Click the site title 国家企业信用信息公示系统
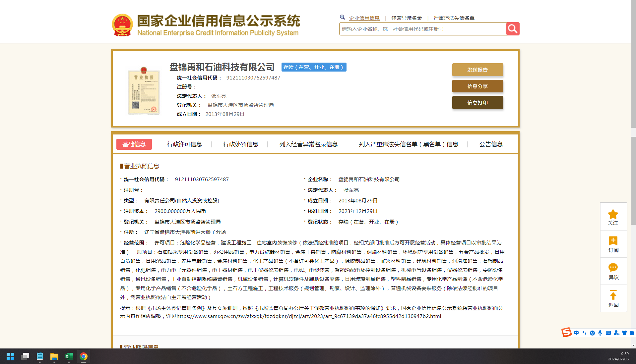The width and height of the screenshot is (636, 364). pos(219,21)
